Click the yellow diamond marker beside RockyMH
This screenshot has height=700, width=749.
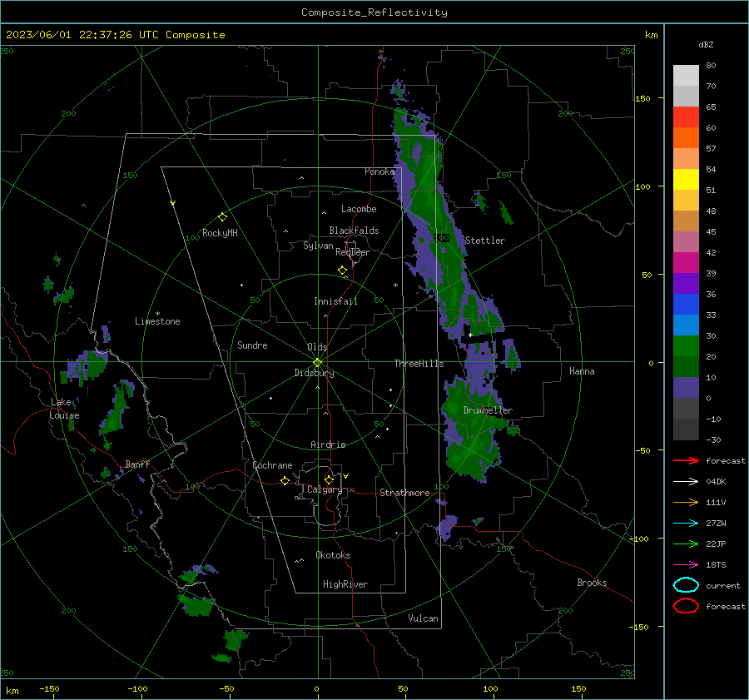[222, 217]
